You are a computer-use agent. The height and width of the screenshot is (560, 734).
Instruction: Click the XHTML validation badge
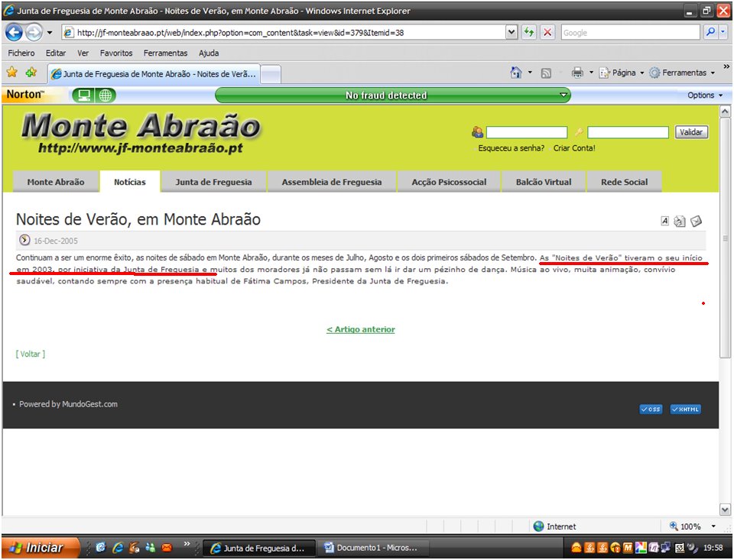(x=685, y=409)
